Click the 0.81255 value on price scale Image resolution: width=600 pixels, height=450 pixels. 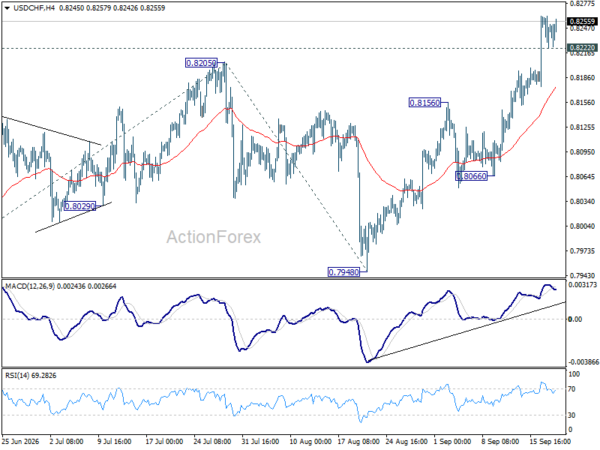coord(582,127)
